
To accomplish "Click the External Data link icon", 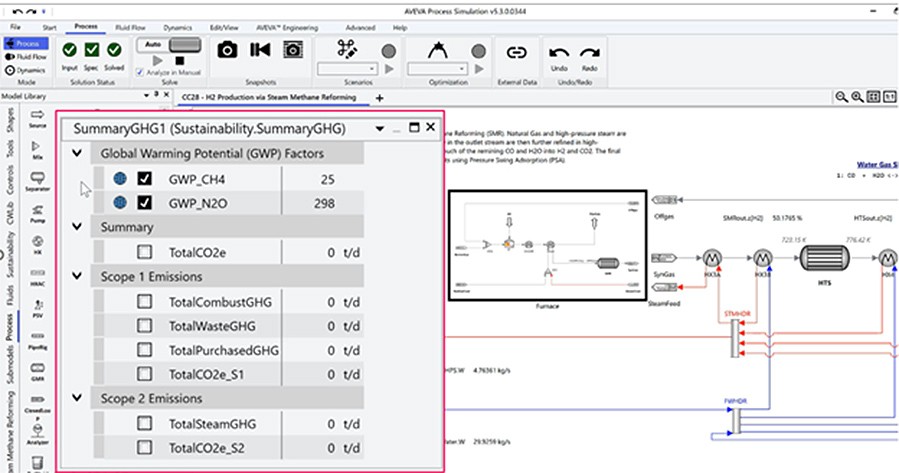I will (516, 53).
